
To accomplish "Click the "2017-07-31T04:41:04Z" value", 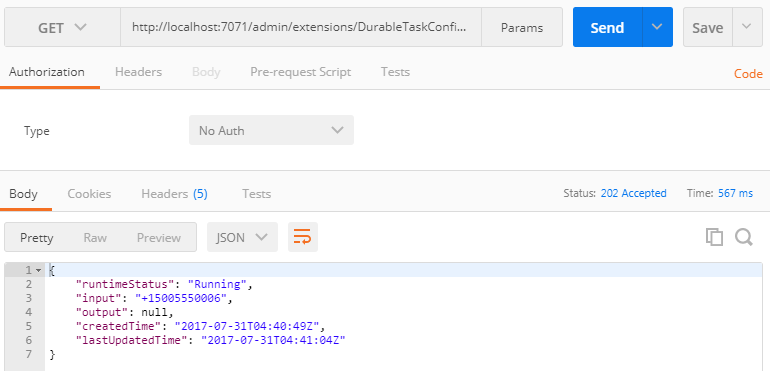I will pyautogui.click(x=274, y=340).
